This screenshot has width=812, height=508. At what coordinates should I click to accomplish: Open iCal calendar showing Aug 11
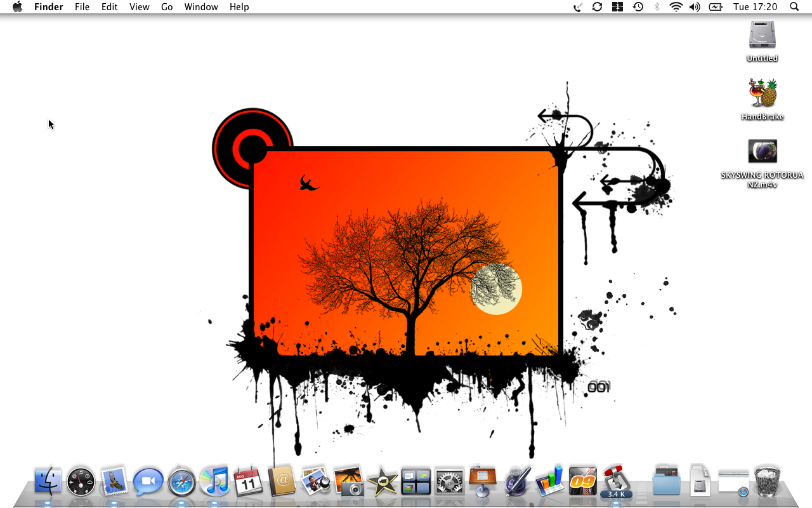[248, 482]
